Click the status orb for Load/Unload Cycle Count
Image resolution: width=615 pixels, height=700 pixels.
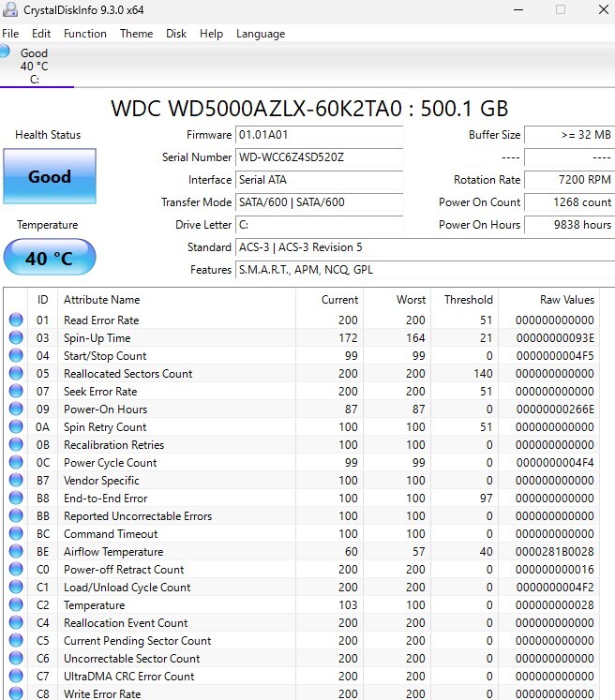[16, 587]
